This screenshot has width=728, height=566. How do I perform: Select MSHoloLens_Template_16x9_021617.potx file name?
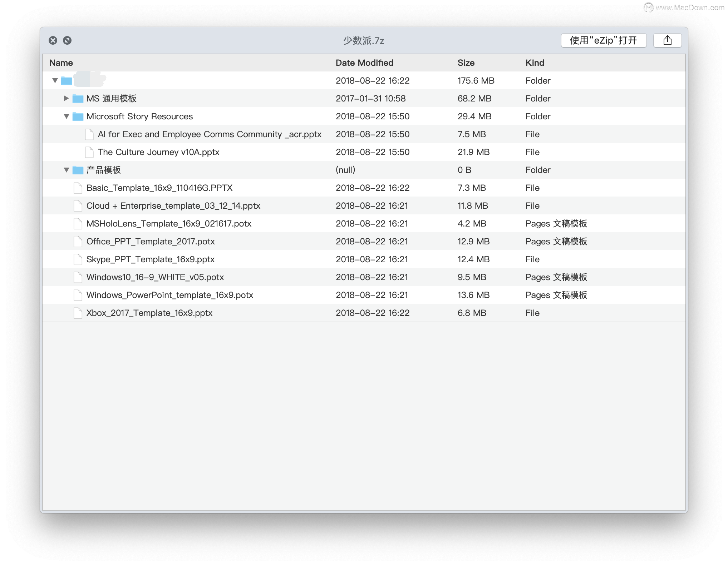click(x=169, y=224)
